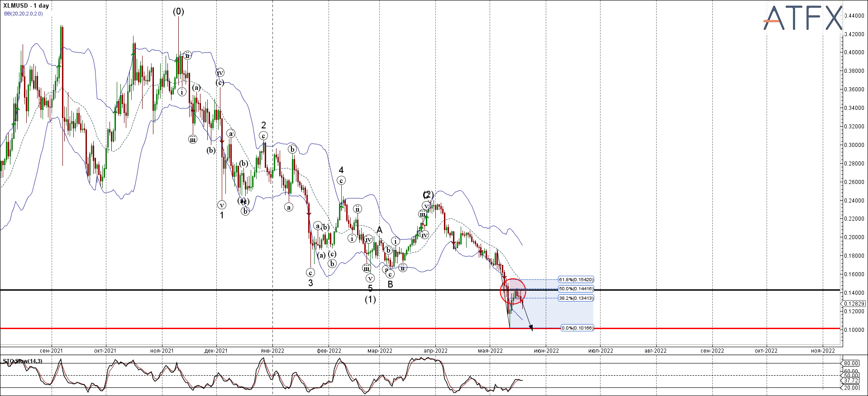Click the 0.20000 price axis value
The height and width of the screenshot is (396, 868).
tap(854, 237)
